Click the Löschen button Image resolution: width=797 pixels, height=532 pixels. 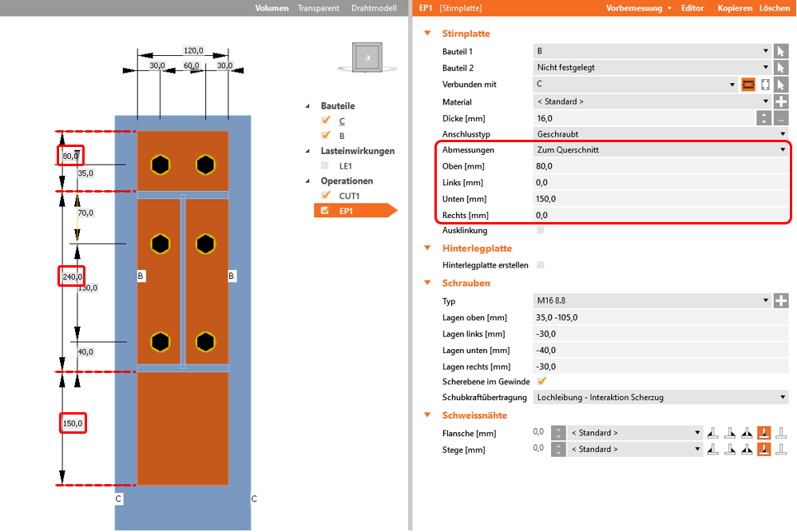pos(775,8)
